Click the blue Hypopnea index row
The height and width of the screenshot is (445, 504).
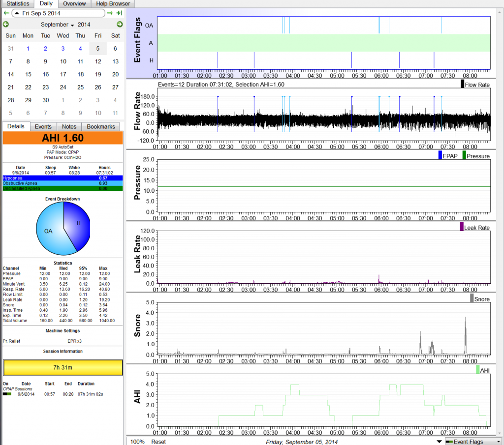[x=63, y=178]
